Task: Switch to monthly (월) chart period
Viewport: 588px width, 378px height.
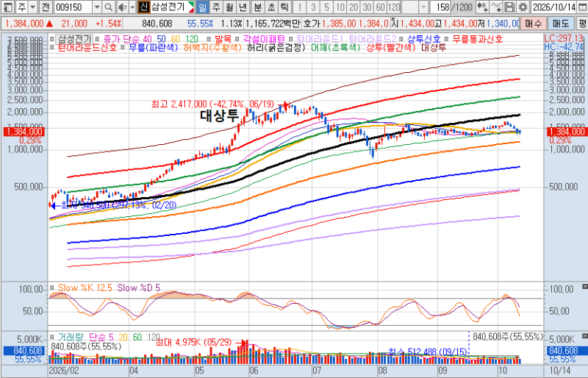Action: (x=229, y=7)
